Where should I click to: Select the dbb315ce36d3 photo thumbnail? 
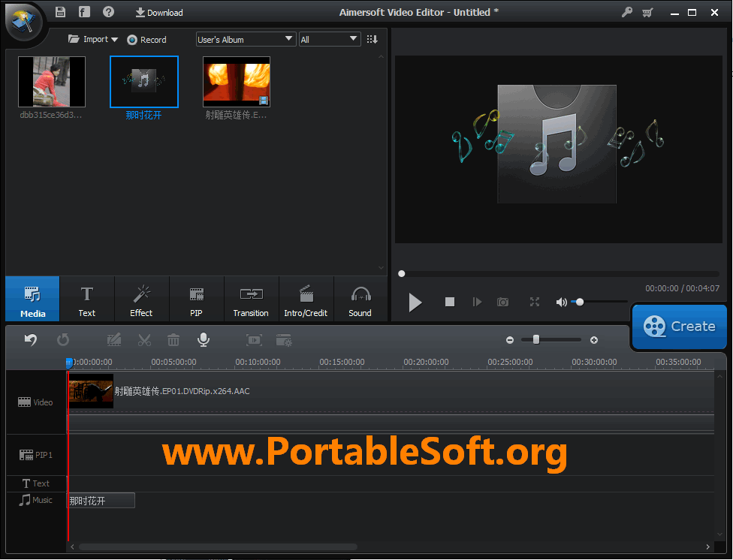pos(52,82)
